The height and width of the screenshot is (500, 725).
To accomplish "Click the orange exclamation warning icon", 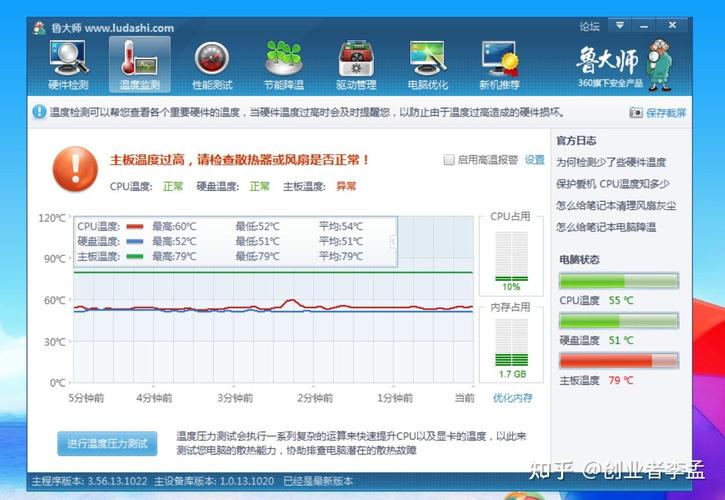I will 75,168.
